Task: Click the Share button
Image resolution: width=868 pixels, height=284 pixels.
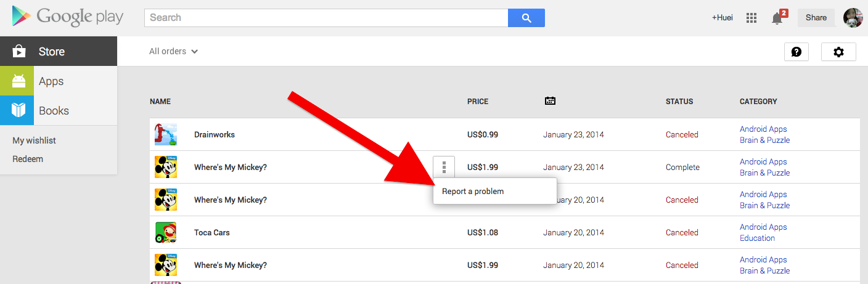Action: (816, 18)
